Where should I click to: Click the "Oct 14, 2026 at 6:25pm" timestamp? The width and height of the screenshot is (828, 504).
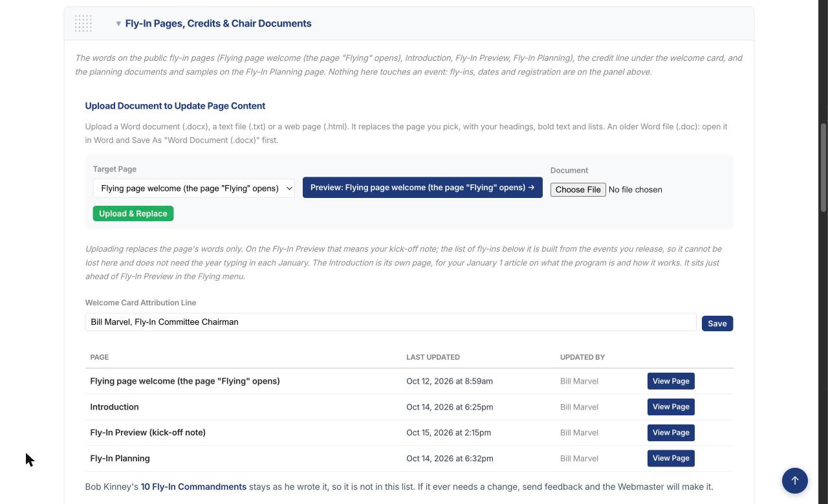point(450,407)
